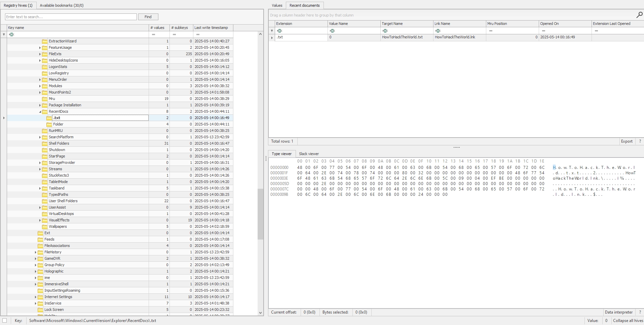Collapse the RecentDocs tree node
Viewport: 644px width, 325px height.
40,111
